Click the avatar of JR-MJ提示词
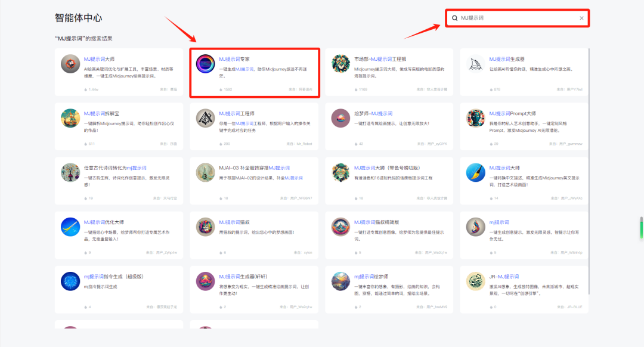This screenshot has width=644, height=347. tap(476, 281)
